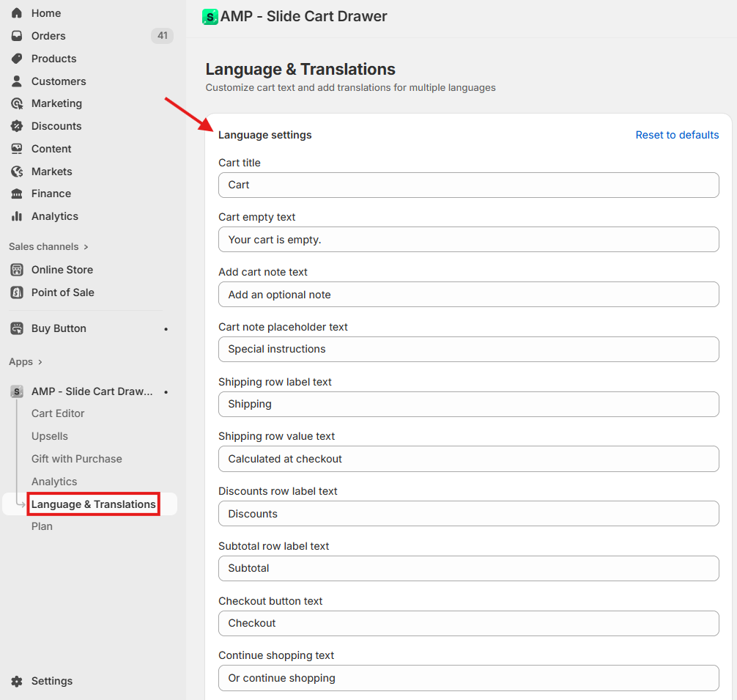Focus the Cart note placeholder text field

click(x=468, y=350)
